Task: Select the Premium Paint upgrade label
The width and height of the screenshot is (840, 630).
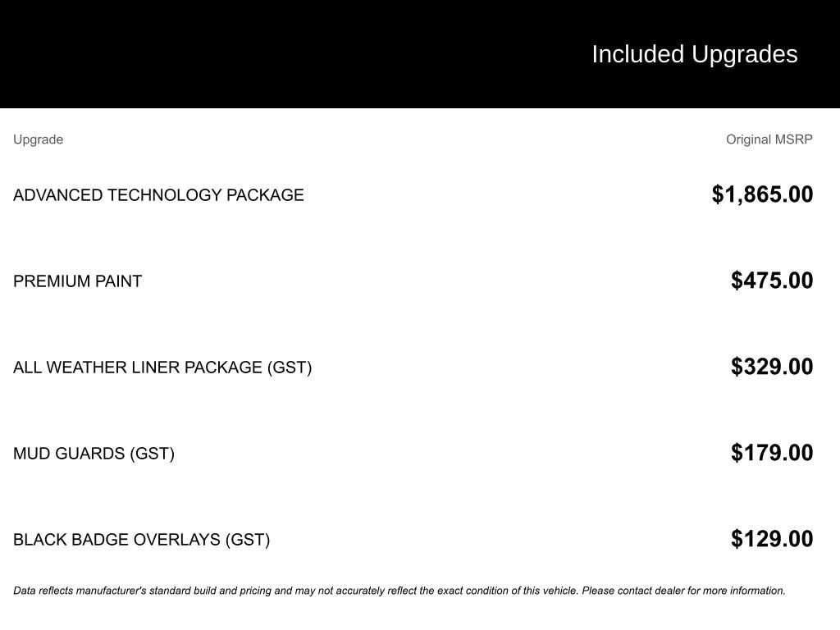Action: click(77, 281)
